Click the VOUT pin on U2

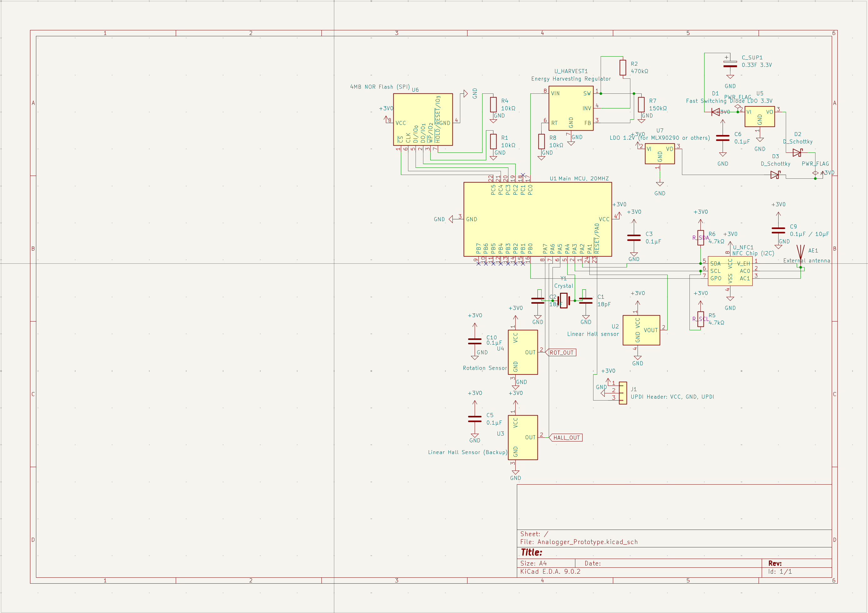[x=651, y=330]
